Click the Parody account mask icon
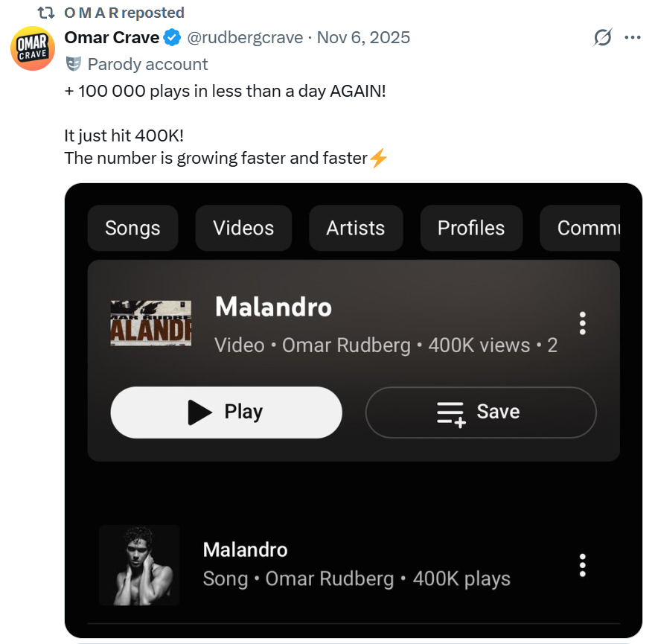This screenshot has width=655, height=644. 73,64
